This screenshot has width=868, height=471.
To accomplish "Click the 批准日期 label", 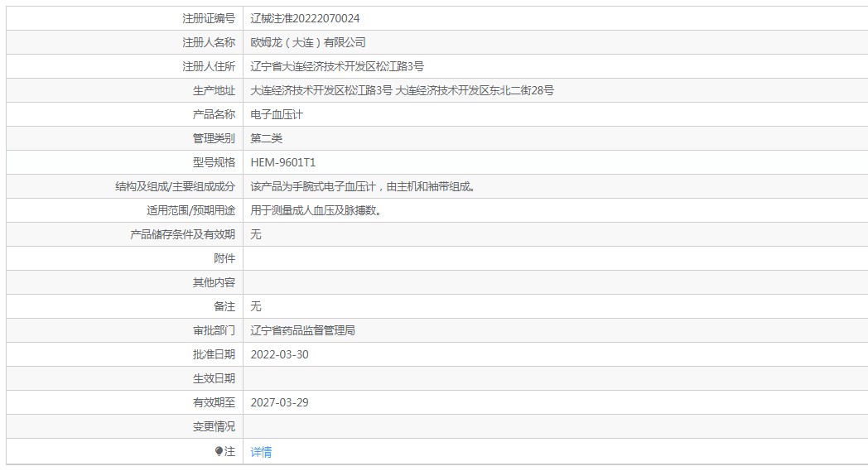I will (x=214, y=354).
